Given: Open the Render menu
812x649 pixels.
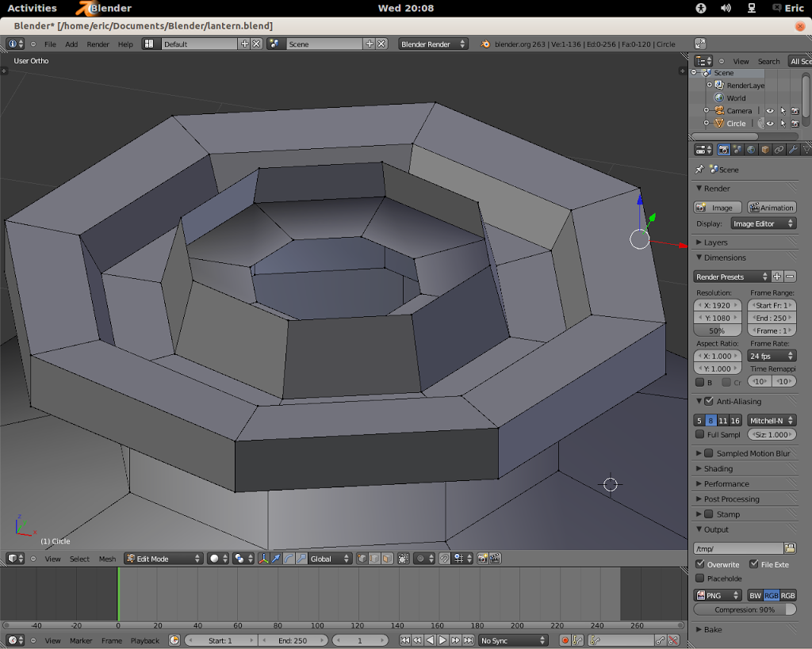Looking at the screenshot, I should coord(98,44).
